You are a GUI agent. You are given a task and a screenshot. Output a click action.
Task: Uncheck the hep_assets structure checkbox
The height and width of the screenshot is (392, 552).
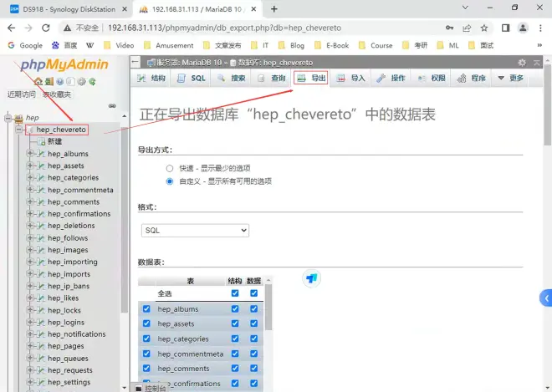tap(235, 323)
